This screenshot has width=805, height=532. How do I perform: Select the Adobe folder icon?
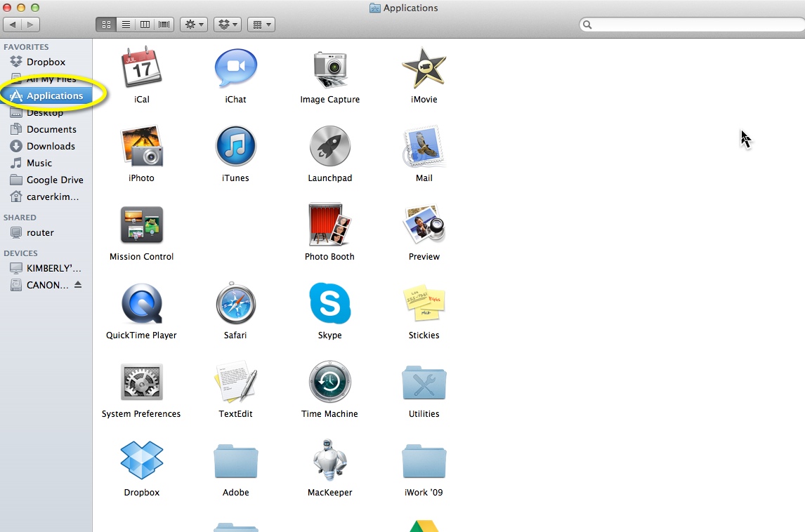235,461
